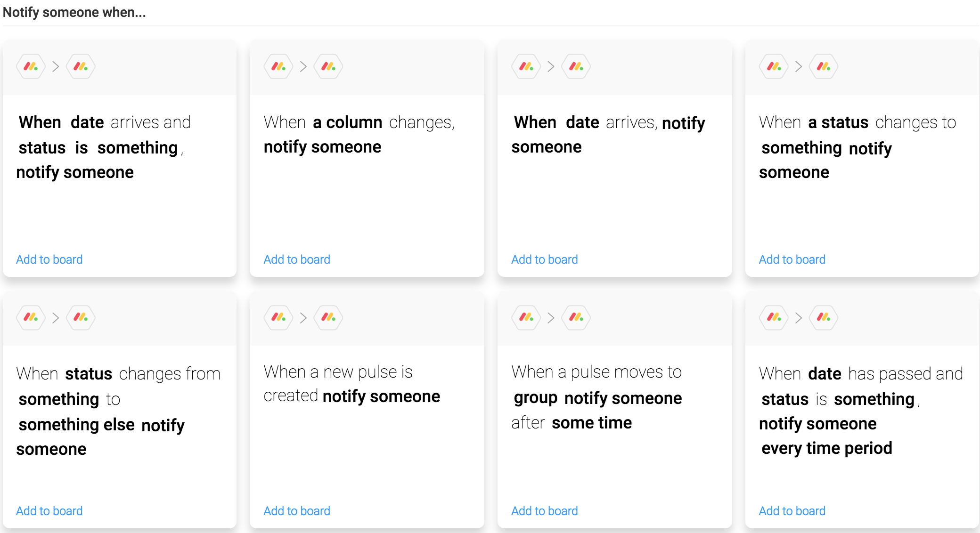Screen dimensions: 980x533
Task: Pick 'group' field in pulse-moves recipe
Action: click(536, 398)
